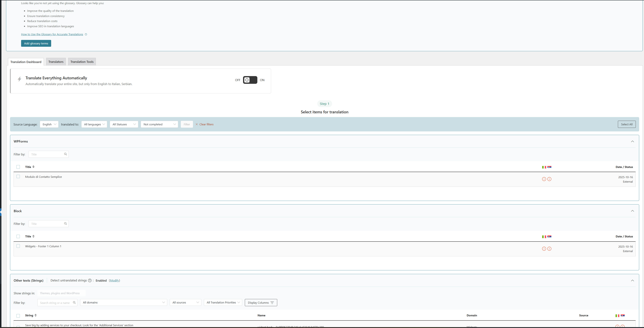644x328 pixels.
Task: Open the All domains dropdown
Action: click(x=124, y=302)
